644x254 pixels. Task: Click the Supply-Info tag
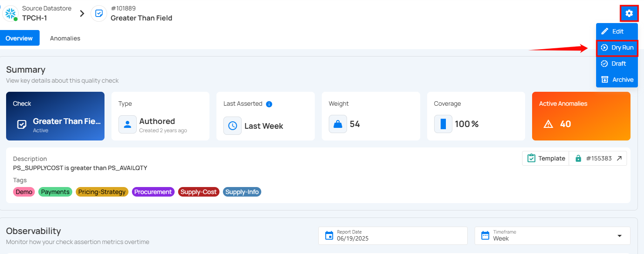pos(242,192)
